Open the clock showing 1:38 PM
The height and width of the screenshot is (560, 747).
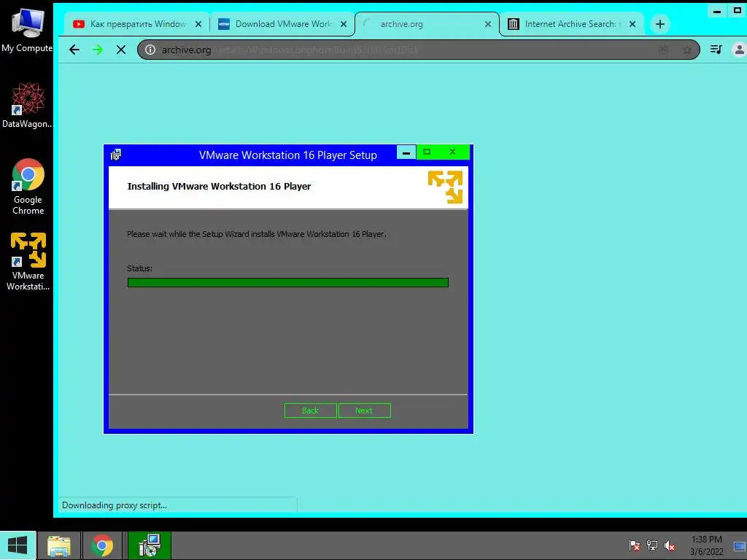706,545
